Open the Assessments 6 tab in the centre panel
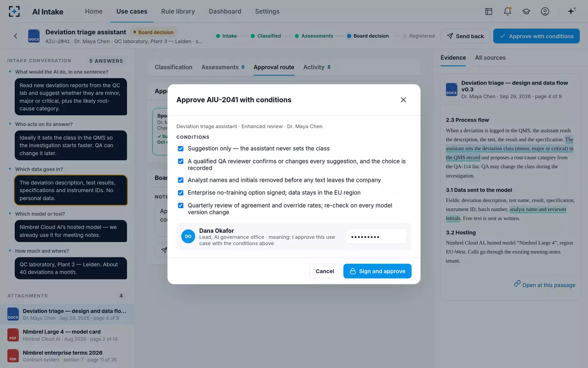The height and width of the screenshot is (368, 588). click(x=223, y=67)
